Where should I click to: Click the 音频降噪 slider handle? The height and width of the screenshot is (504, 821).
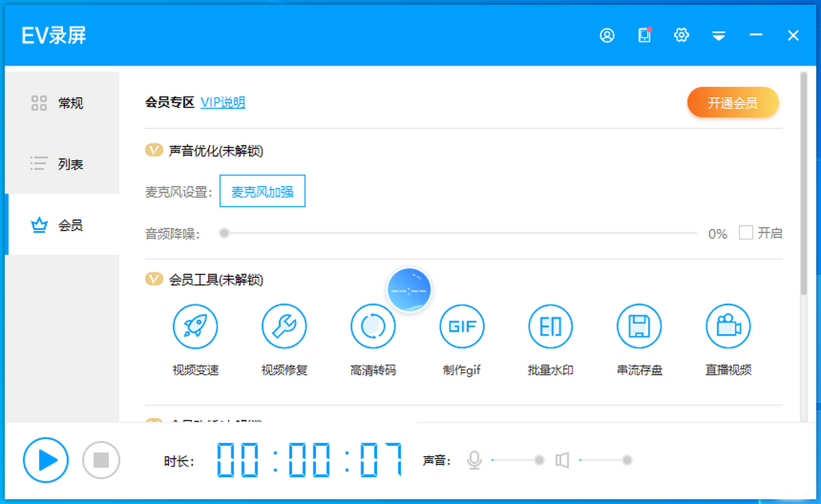pyautogui.click(x=224, y=233)
